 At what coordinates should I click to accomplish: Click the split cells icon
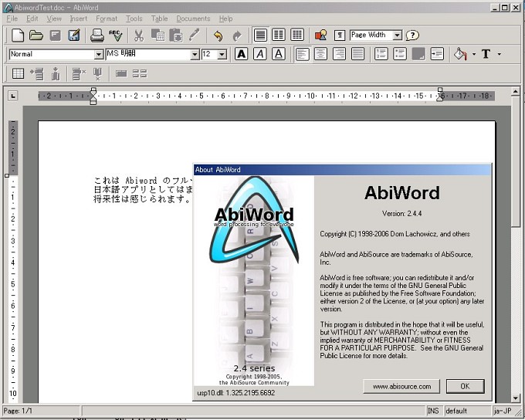[140, 73]
